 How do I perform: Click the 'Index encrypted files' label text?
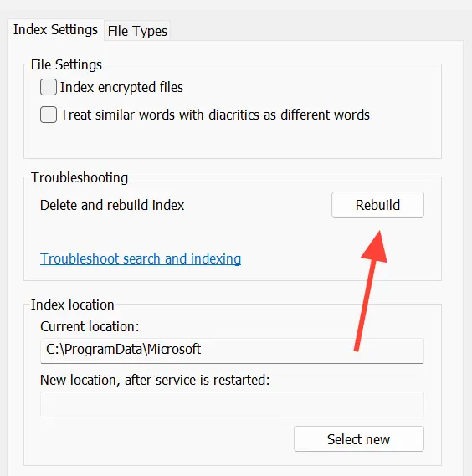pyautogui.click(x=121, y=88)
